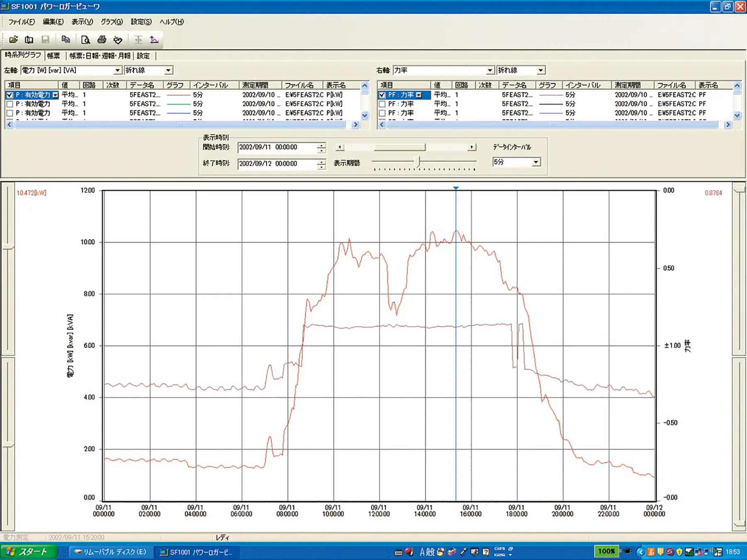Click the graph peak analysis icon on toolbar

pyautogui.click(x=154, y=39)
